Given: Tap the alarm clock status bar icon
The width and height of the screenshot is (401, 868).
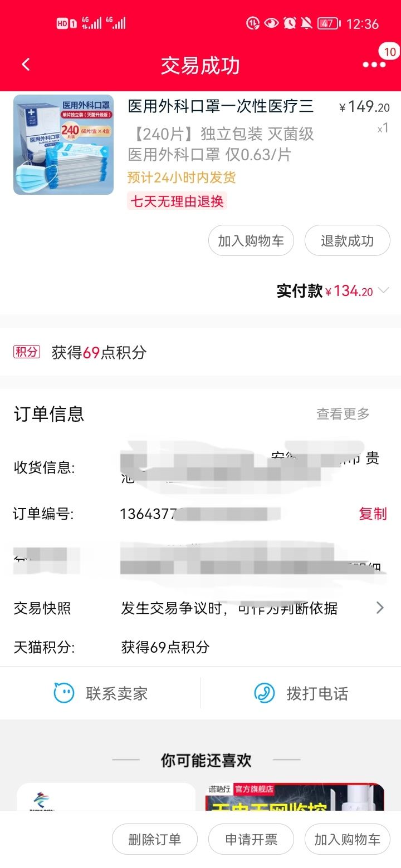Looking at the screenshot, I should click(289, 23).
